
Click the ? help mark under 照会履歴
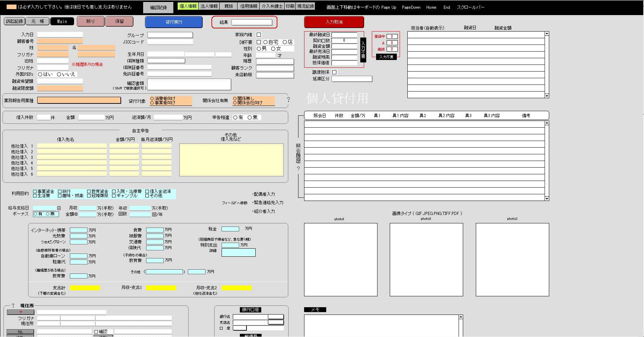[298, 169]
